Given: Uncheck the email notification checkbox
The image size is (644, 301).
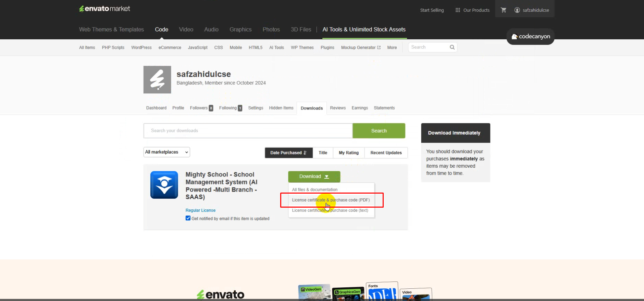Looking at the screenshot, I should [x=188, y=218].
